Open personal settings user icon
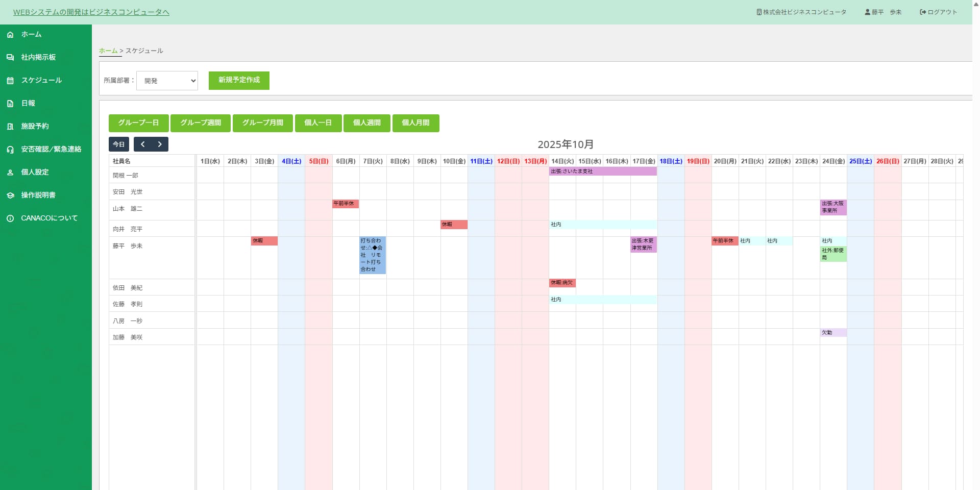The image size is (980, 490). [x=10, y=173]
